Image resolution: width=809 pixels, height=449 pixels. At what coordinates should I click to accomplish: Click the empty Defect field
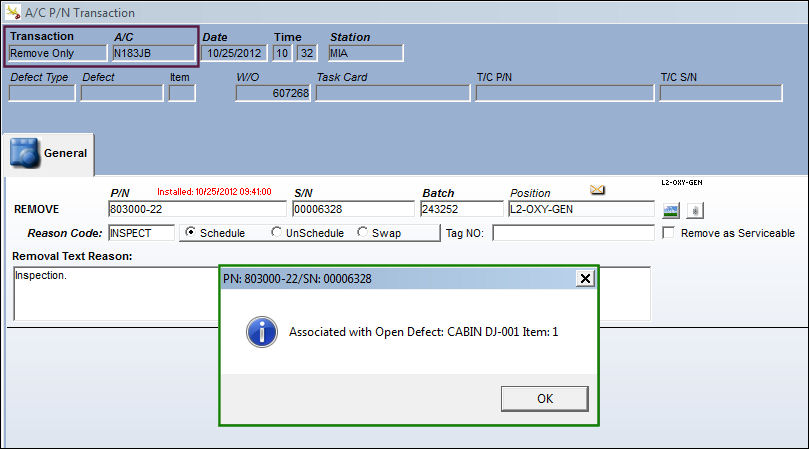point(122,93)
